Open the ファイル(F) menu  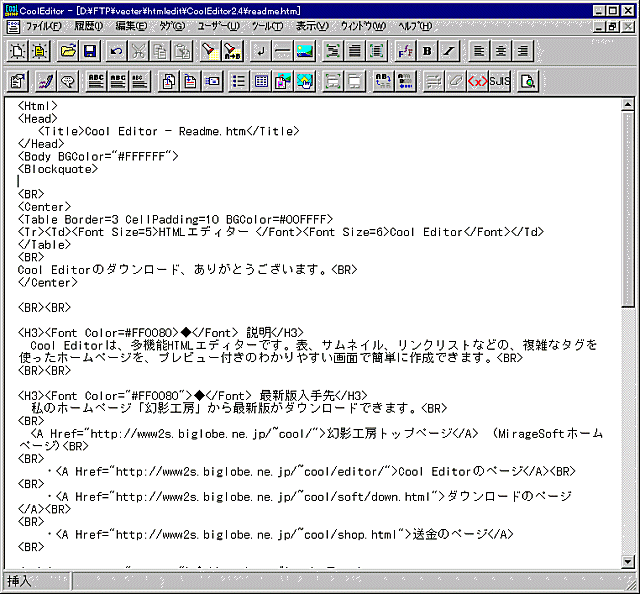pos(44,27)
